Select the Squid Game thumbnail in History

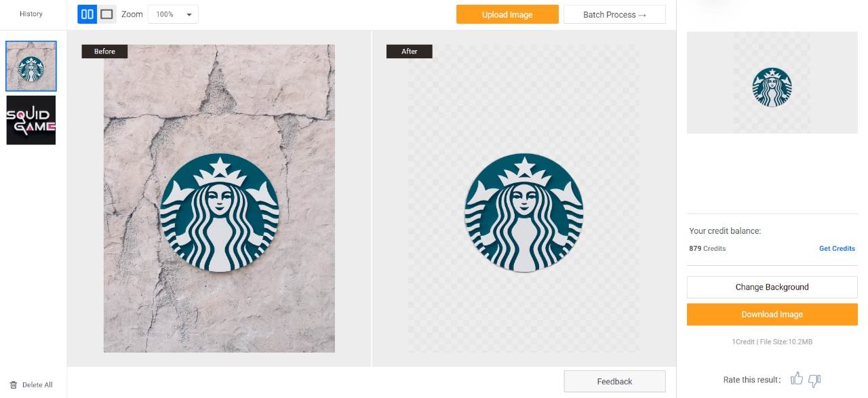[x=31, y=120]
